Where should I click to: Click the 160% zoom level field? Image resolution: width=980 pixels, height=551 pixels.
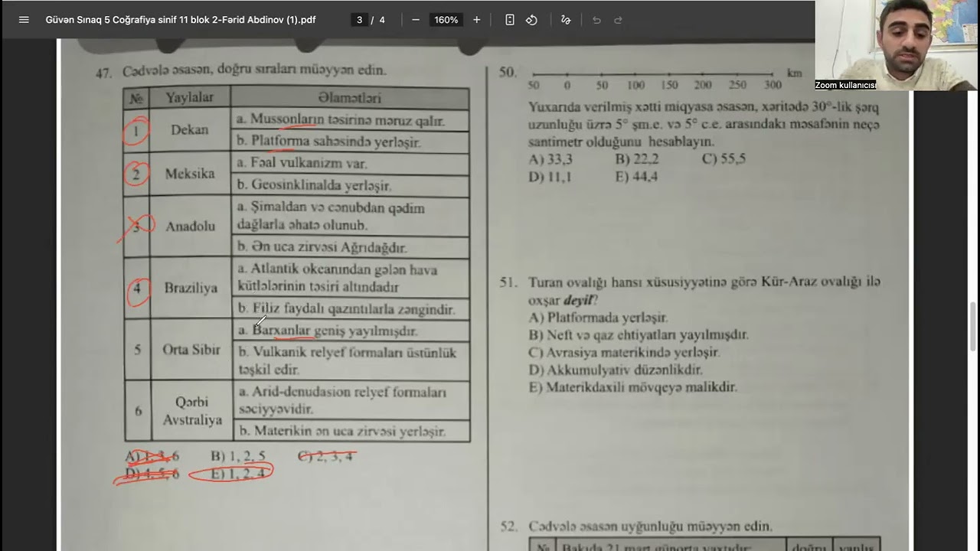(446, 20)
